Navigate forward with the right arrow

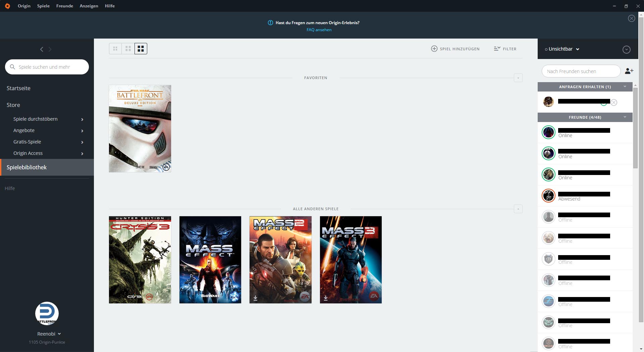tap(50, 49)
